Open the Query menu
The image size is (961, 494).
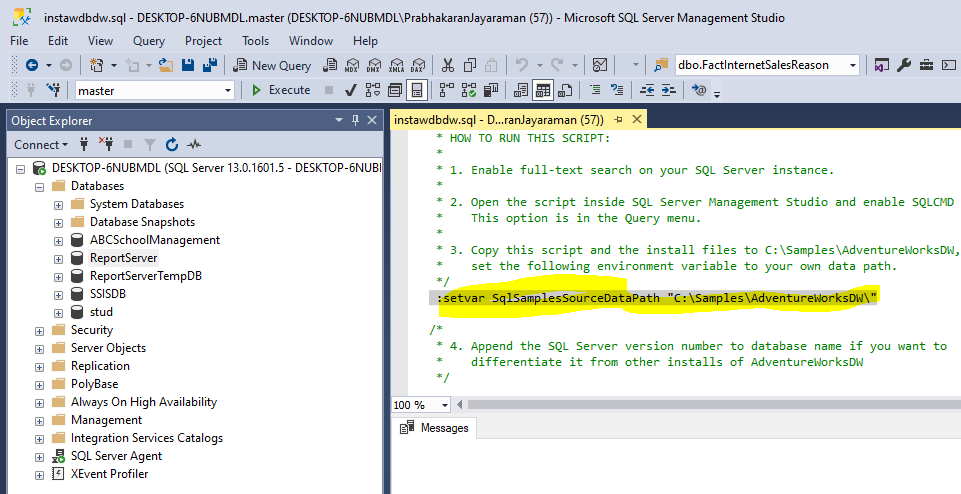[x=149, y=40]
